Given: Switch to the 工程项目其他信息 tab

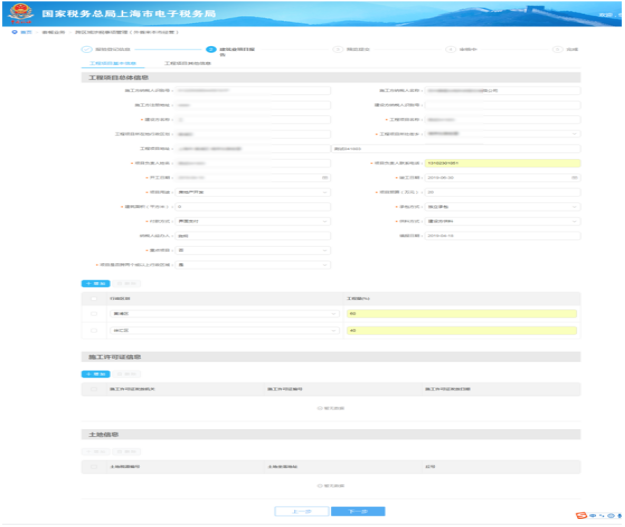Looking at the screenshot, I should [188, 63].
